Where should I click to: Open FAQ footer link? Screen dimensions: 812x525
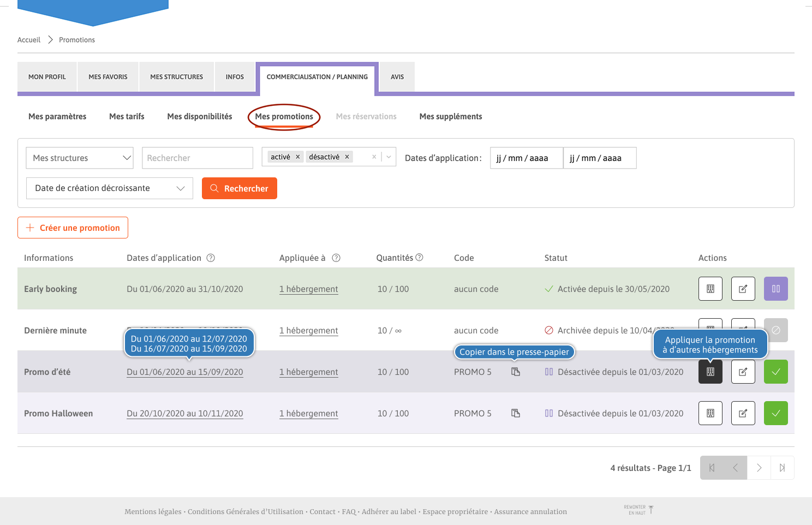click(x=349, y=511)
